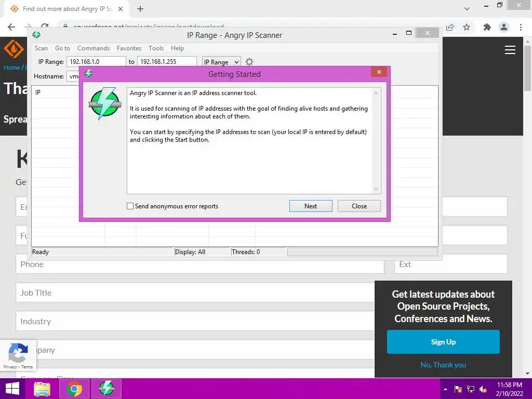532x399 pixels.
Task: Click Close button in Getting Started dialog
Action: pos(359,206)
